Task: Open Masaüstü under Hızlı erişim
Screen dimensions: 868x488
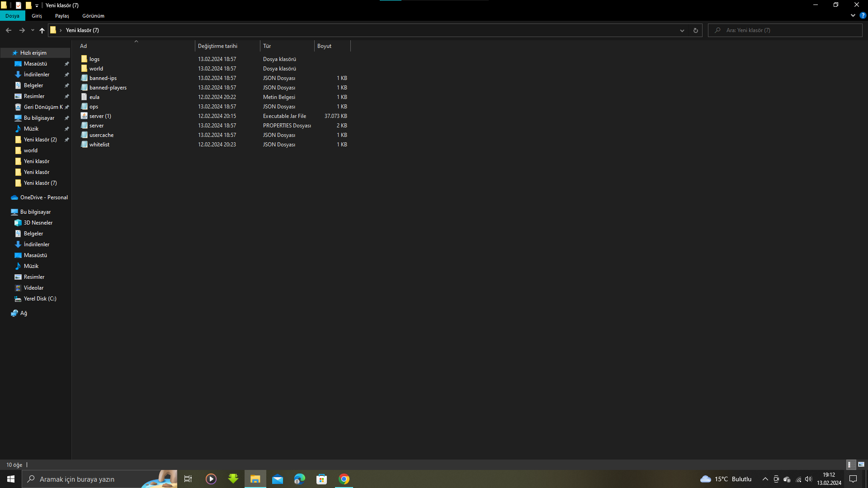Action: [35, 64]
